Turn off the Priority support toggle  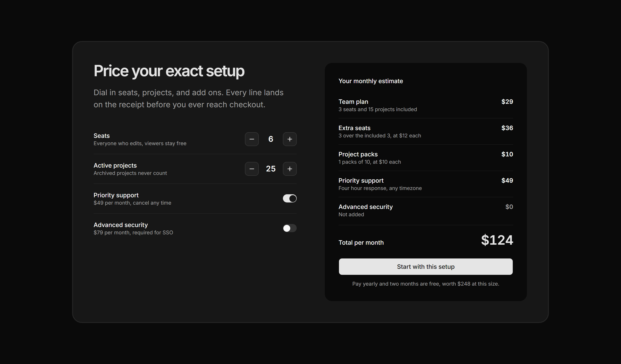(290, 198)
